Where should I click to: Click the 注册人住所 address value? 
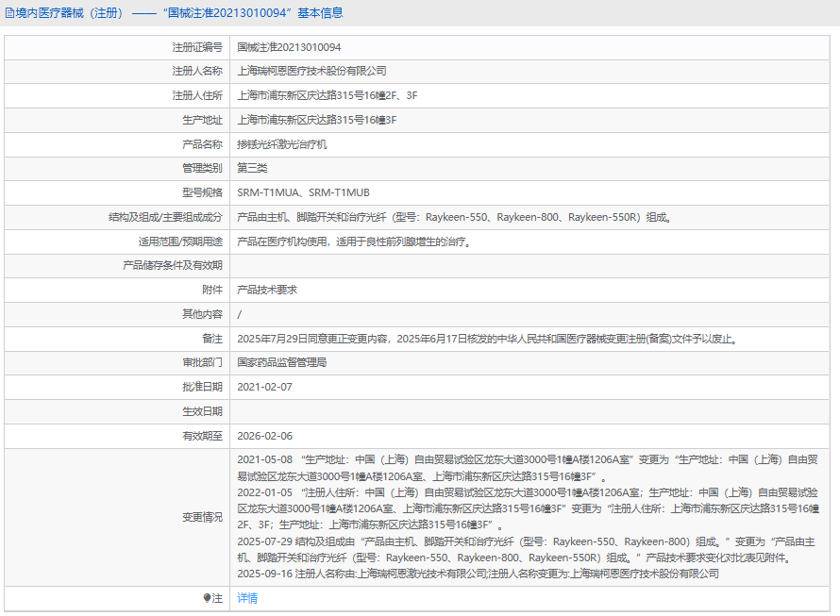[327, 96]
